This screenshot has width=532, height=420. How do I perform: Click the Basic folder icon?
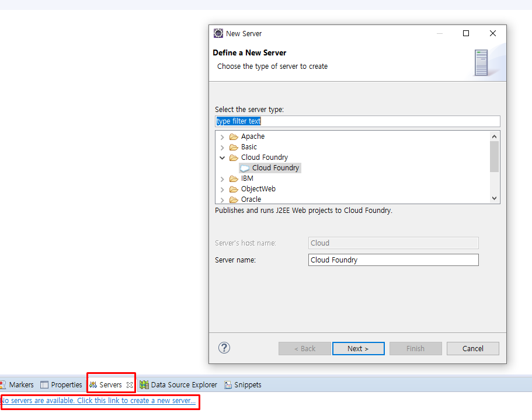point(234,147)
